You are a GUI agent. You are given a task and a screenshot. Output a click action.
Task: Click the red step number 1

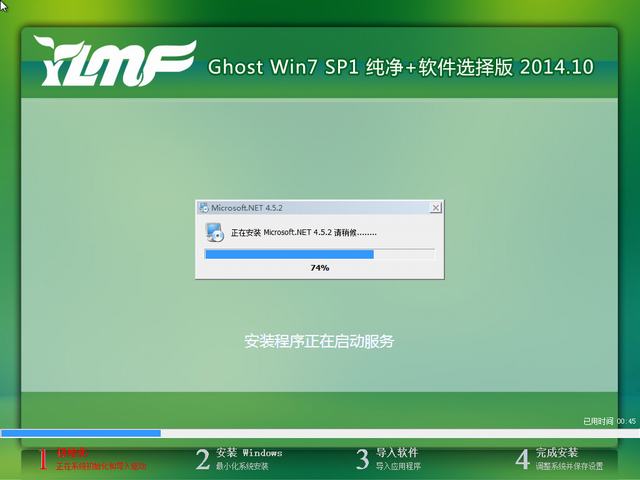point(43,460)
